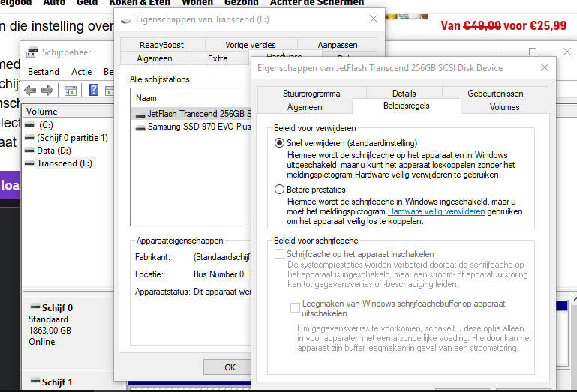Open the Gezond website section
577x392 pixels.
[x=242, y=2]
